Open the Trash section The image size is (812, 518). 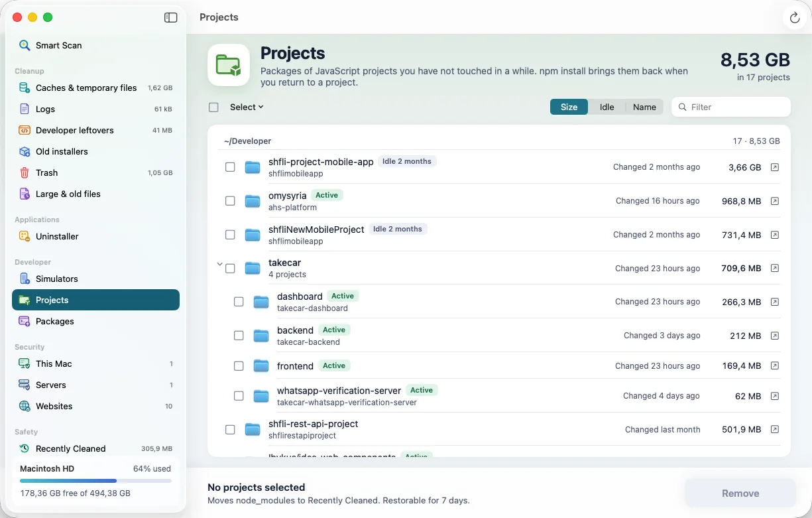tap(95, 172)
